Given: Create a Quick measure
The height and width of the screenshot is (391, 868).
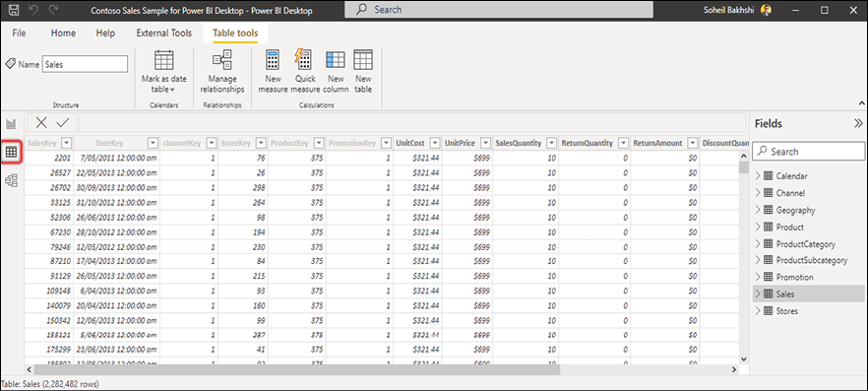Looking at the screenshot, I should (x=305, y=72).
